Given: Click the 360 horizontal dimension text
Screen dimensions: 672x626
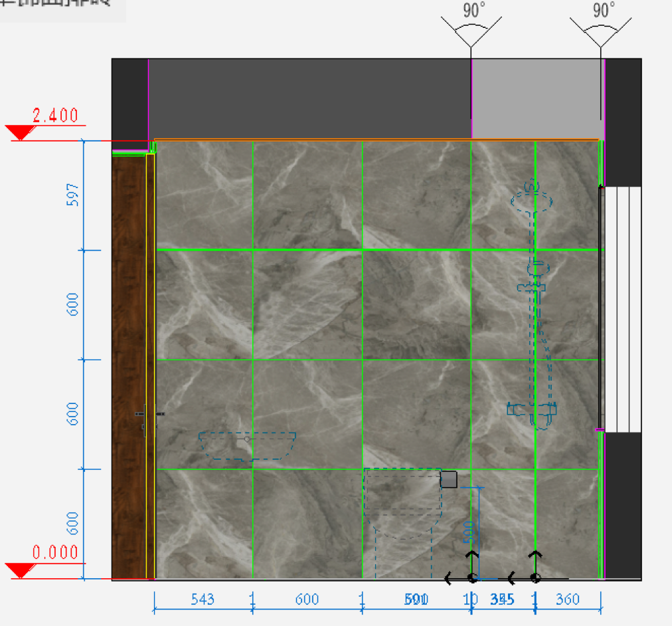Looking at the screenshot, I should click(x=568, y=599).
